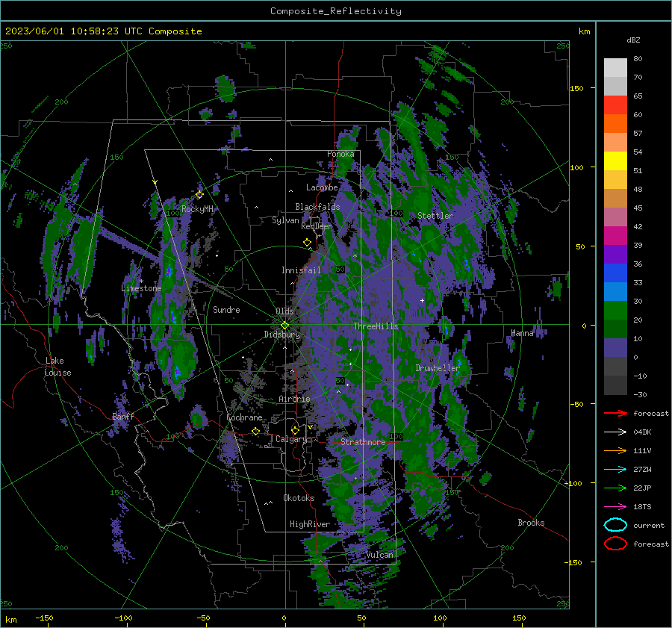
Task: Click the Banff town label
Action: pyautogui.click(x=123, y=416)
